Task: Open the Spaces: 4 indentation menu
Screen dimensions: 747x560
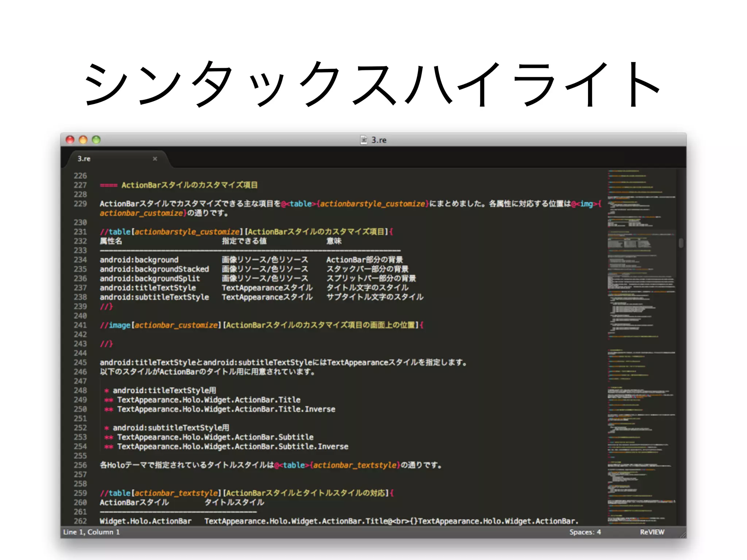Action: pyautogui.click(x=585, y=532)
